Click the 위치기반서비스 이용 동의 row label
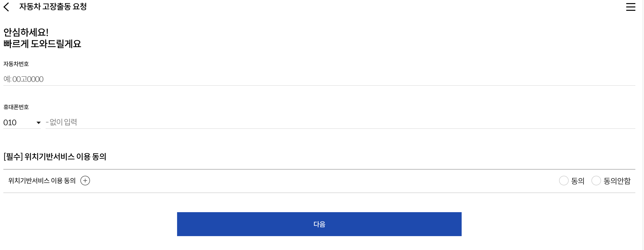The height and width of the screenshot is (250, 644). (42, 181)
